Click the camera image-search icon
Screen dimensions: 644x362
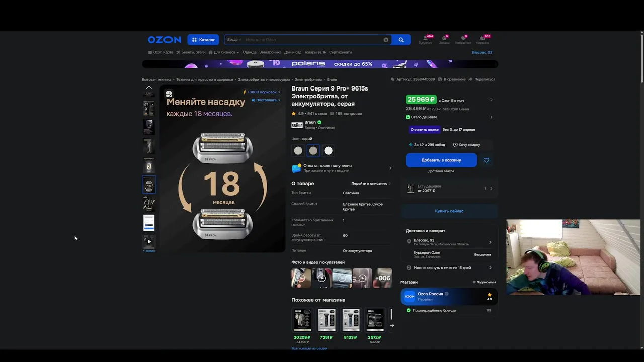[386, 40]
